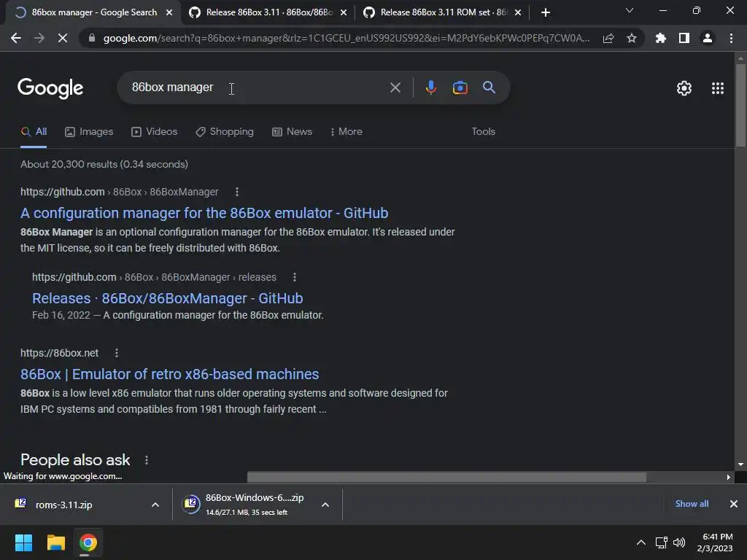Click the scroll-right arrow on the horizontal scrollbar
The height and width of the screenshot is (560, 747).
(x=728, y=477)
